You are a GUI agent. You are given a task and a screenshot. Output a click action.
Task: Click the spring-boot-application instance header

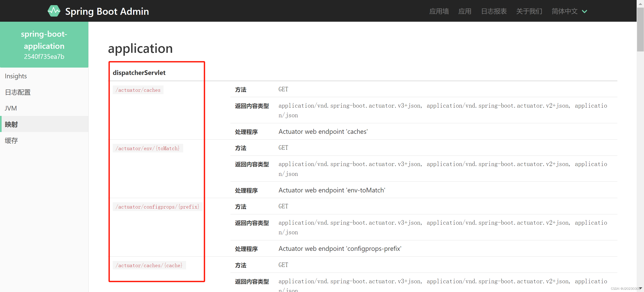(x=44, y=45)
